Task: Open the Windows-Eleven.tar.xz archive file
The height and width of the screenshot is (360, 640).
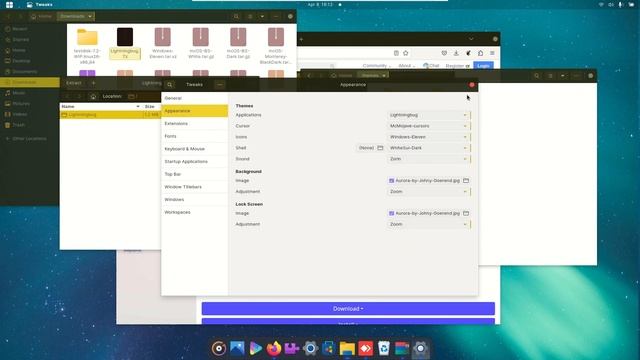Action: [162, 43]
